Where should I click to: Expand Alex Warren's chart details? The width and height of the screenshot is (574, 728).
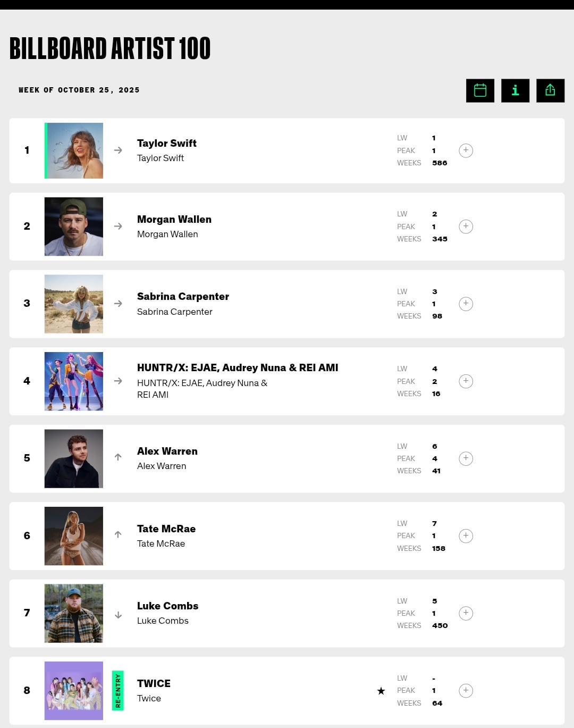pyautogui.click(x=466, y=458)
